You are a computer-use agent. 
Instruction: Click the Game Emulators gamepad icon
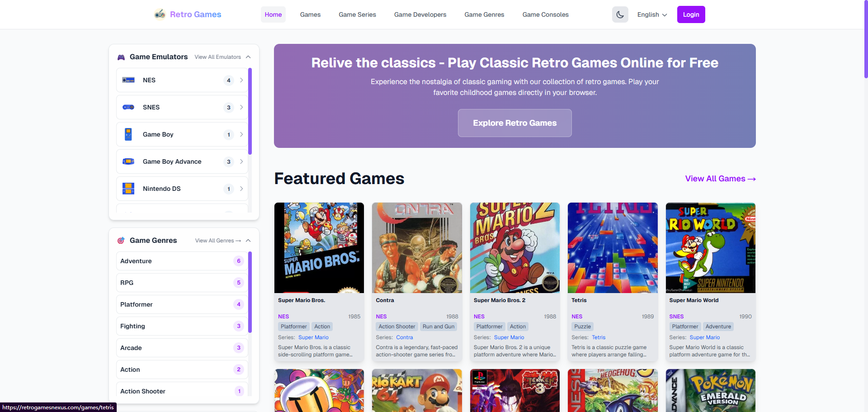coord(121,57)
